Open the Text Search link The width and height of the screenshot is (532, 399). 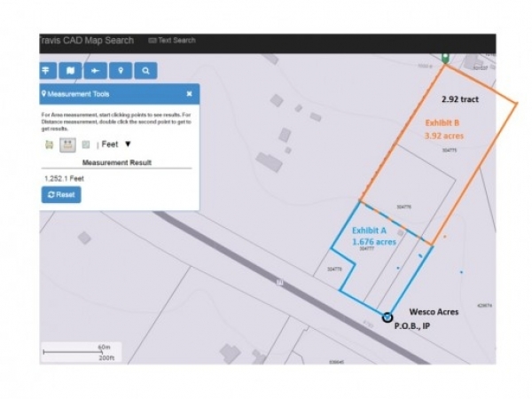(x=172, y=41)
